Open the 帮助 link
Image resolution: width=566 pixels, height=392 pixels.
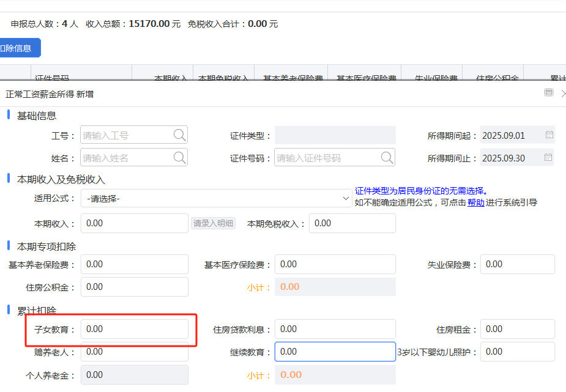[475, 202]
